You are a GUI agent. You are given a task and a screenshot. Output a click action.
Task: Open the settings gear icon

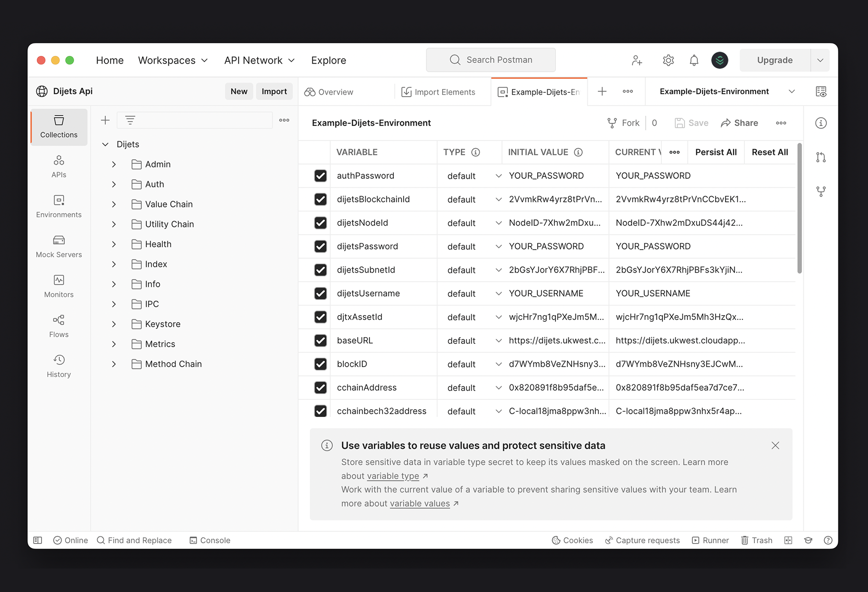(668, 60)
